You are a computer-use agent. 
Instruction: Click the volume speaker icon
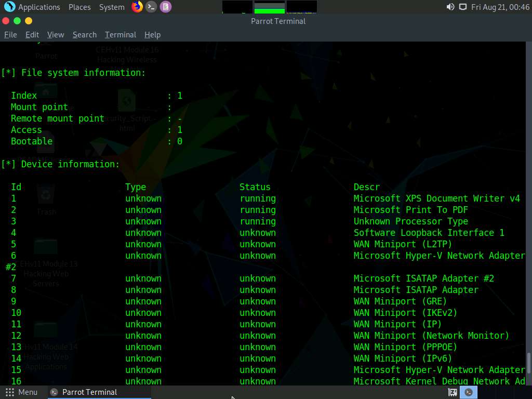(x=450, y=7)
